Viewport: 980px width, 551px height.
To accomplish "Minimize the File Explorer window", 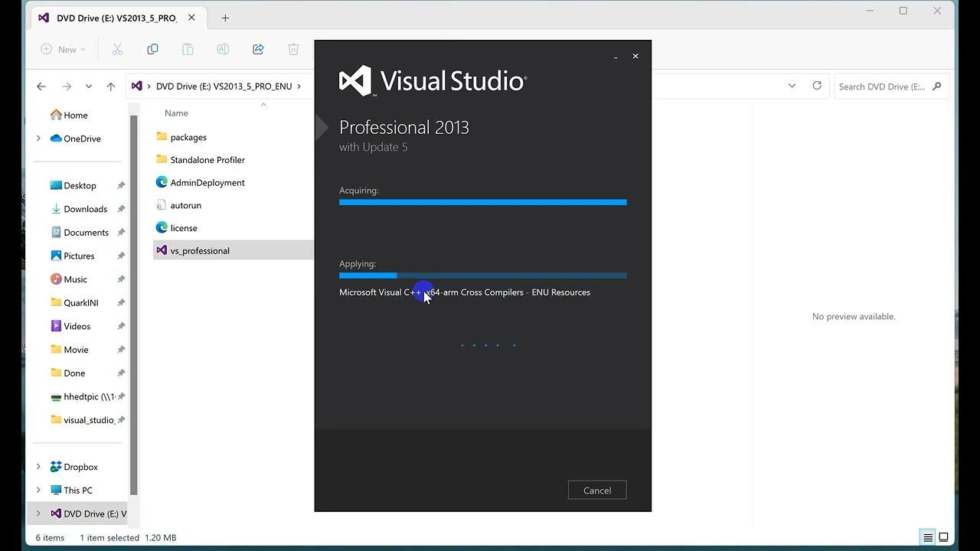I will (871, 11).
